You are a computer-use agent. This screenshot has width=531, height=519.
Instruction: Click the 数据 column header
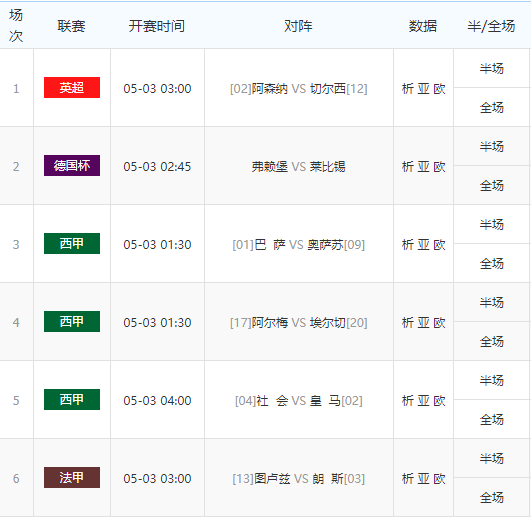(423, 26)
